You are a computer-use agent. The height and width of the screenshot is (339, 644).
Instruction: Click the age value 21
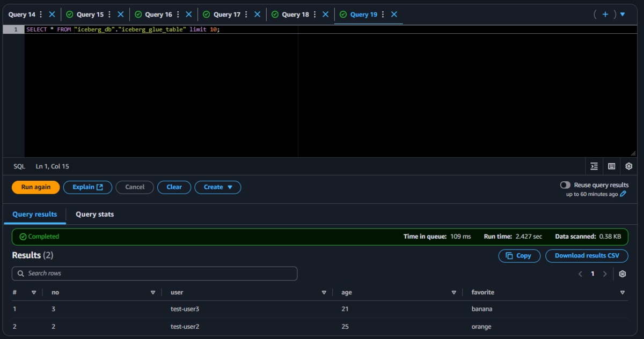tap(345, 309)
